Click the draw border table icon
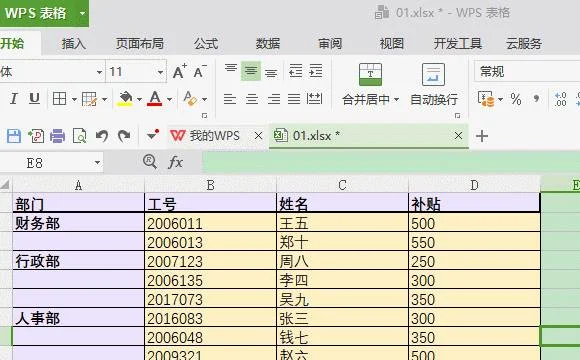This screenshot has width=580, height=360. (x=89, y=99)
